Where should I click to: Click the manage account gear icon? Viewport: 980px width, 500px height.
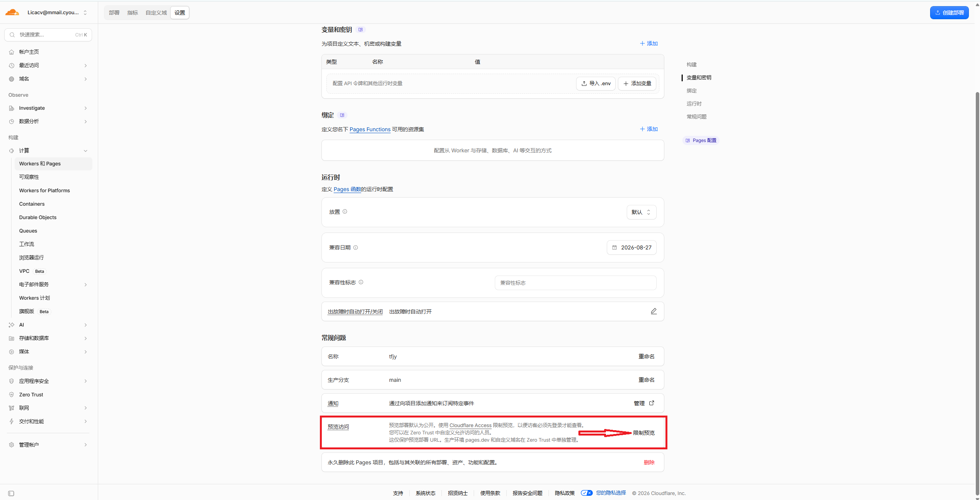click(12, 445)
